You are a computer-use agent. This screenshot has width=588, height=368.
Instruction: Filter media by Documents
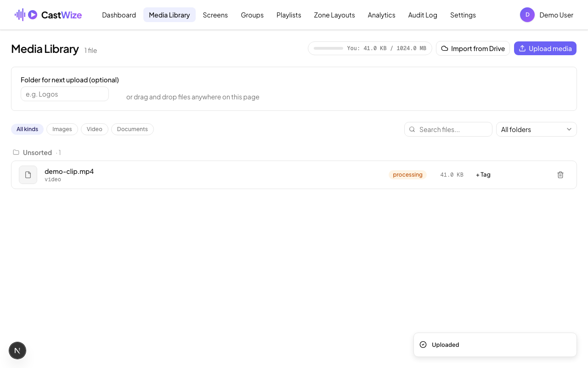[132, 129]
